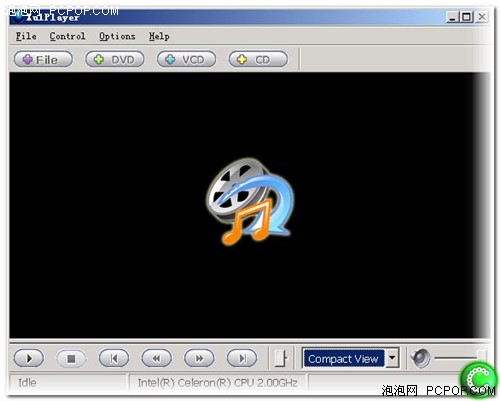Minimize the player window
The width and height of the screenshot is (500, 401).
(x=452, y=16)
